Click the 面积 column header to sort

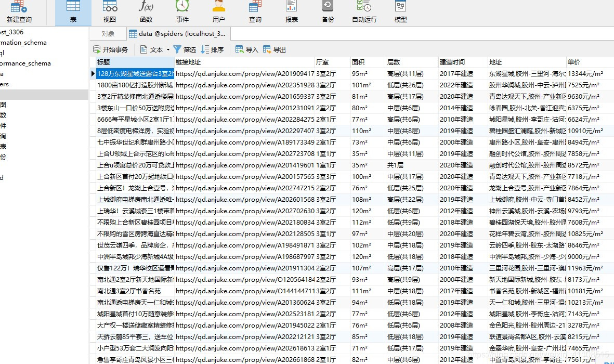pos(358,62)
